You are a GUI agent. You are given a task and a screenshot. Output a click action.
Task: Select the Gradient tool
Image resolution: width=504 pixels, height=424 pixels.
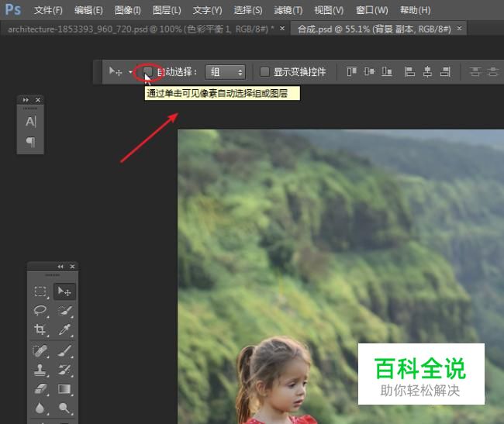pyautogui.click(x=64, y=389)
